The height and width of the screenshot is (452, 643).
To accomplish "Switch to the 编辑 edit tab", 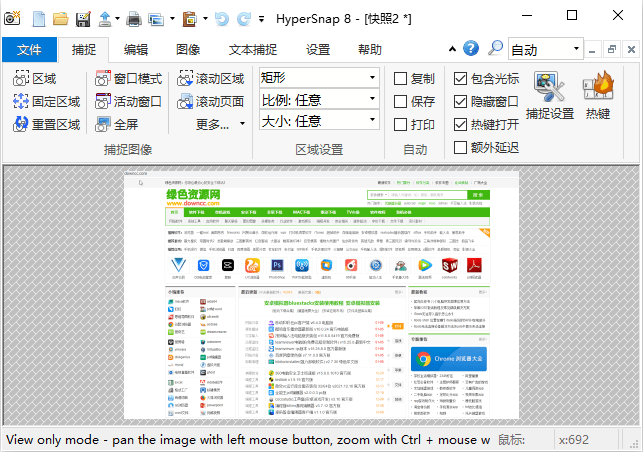I will coord(136,50).
